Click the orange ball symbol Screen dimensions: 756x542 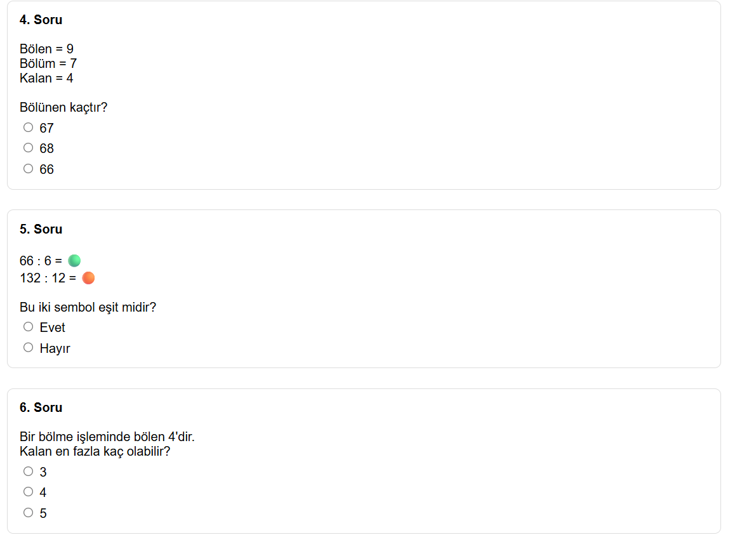(x=88, y=278)
